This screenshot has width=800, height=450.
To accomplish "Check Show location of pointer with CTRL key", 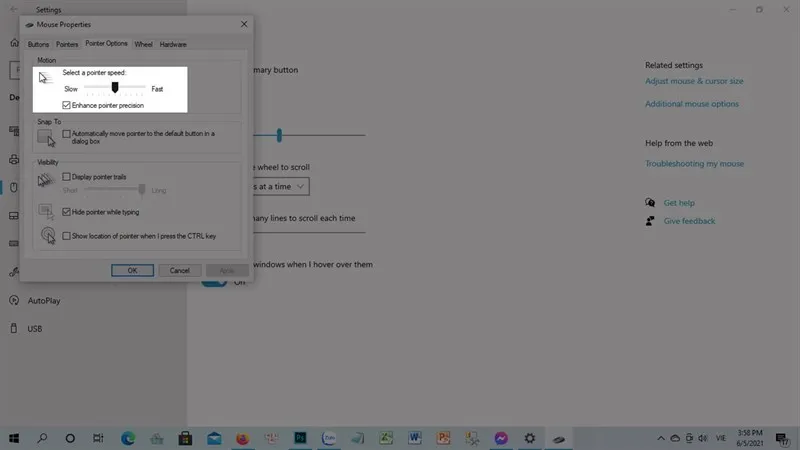I will pos(67,236).
